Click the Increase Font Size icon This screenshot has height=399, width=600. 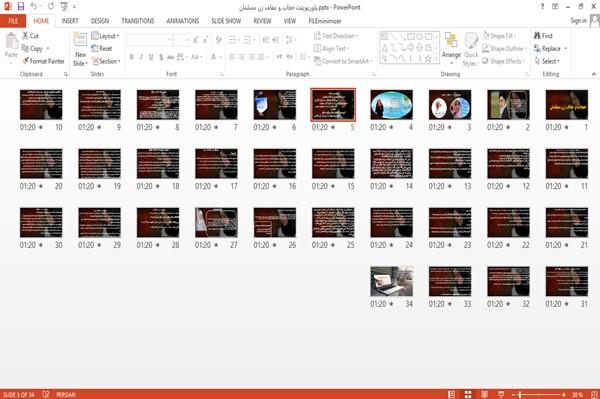(196, 40)
